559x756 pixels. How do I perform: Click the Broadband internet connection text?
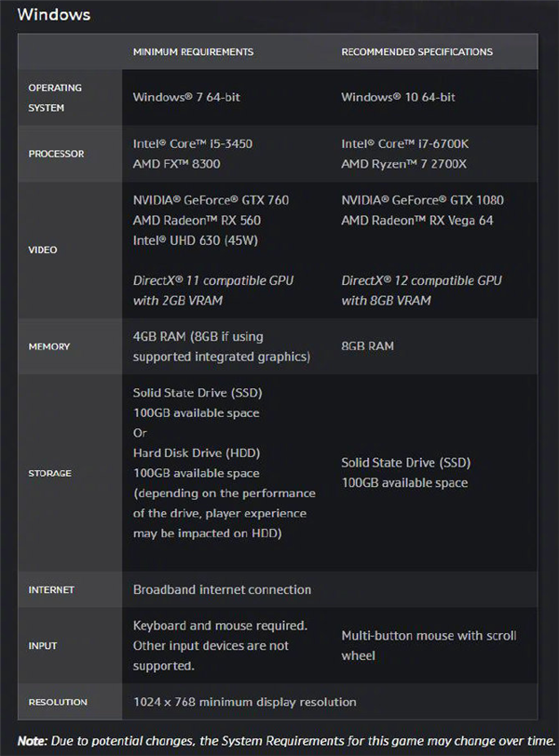(x=222, y=589)
